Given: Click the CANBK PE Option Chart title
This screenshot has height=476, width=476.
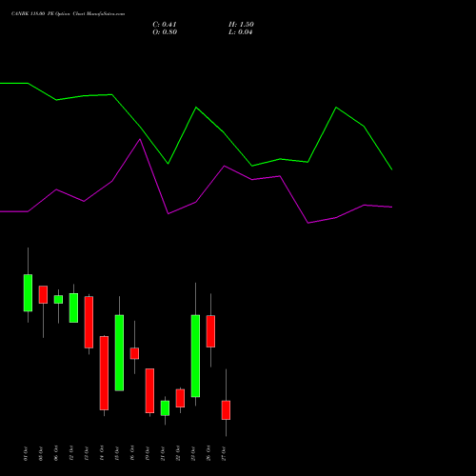Looking at the screenshot, I should 68,13.
